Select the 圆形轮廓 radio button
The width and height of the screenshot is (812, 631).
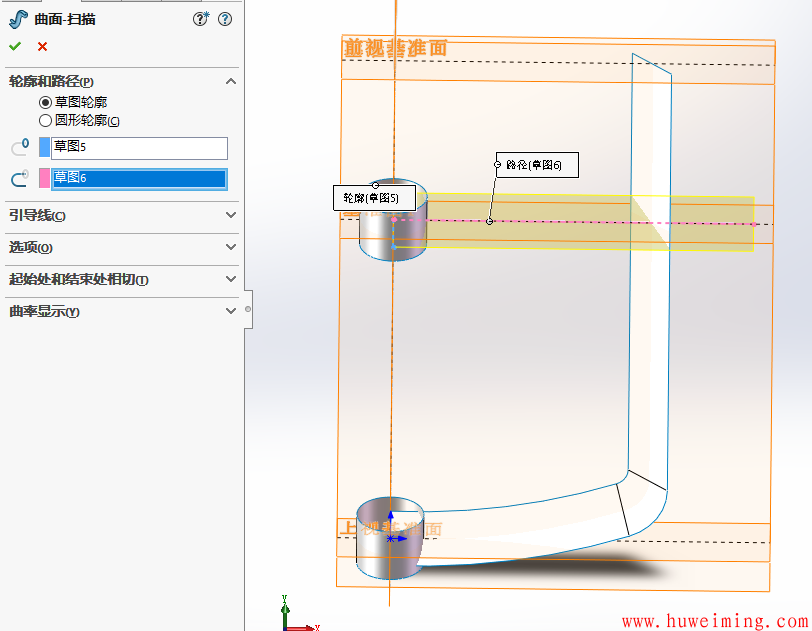click(45, 121)
